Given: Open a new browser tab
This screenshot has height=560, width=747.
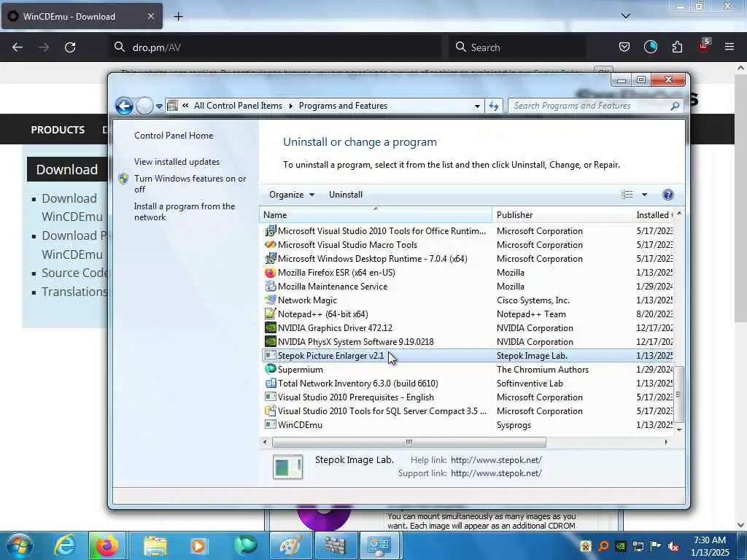Looking at the screenshot, I should 178,17.
